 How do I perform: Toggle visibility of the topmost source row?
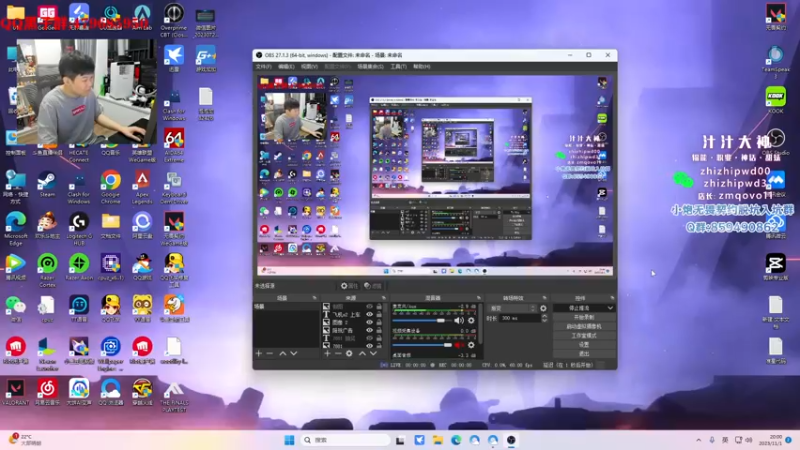369,307
